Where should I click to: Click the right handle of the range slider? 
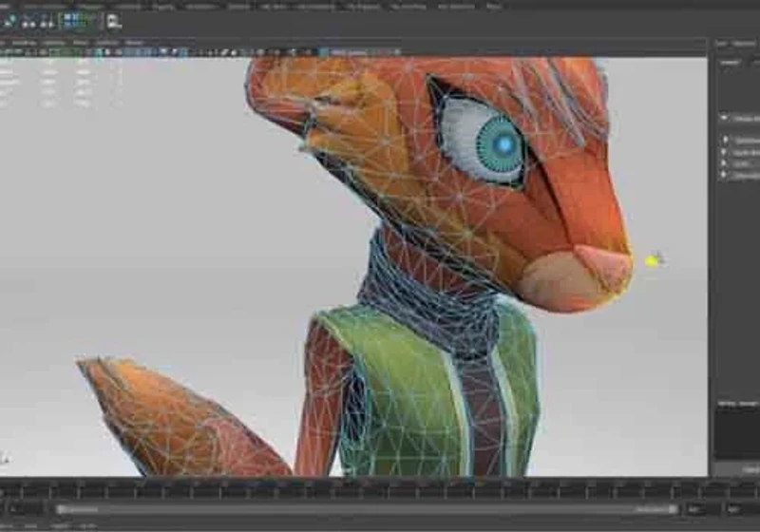[673, 509]
